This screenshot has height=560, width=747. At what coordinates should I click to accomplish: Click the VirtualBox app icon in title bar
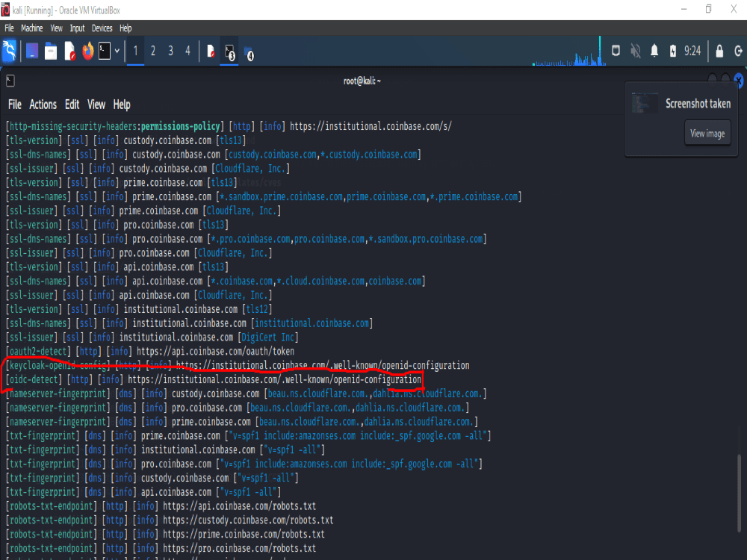click(5, 10)
